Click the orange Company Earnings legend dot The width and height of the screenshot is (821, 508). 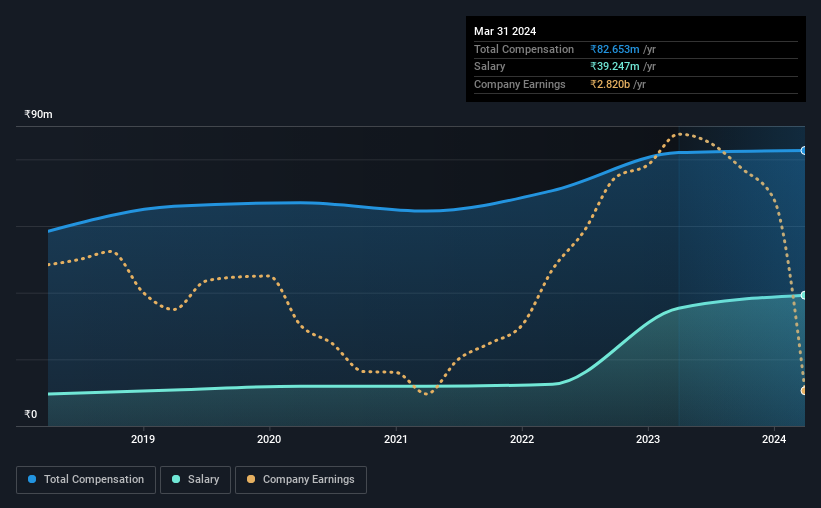pyautogui.click(x=251, y=479)
